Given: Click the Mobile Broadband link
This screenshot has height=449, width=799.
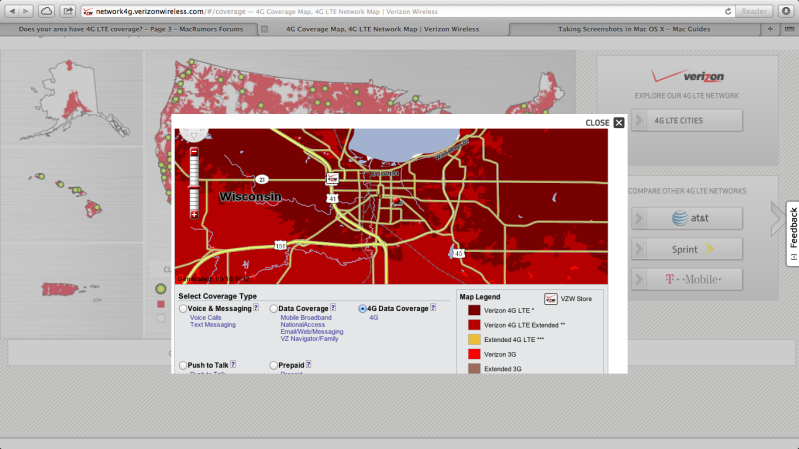Looking at the screenshot, I should pos(306,318).
